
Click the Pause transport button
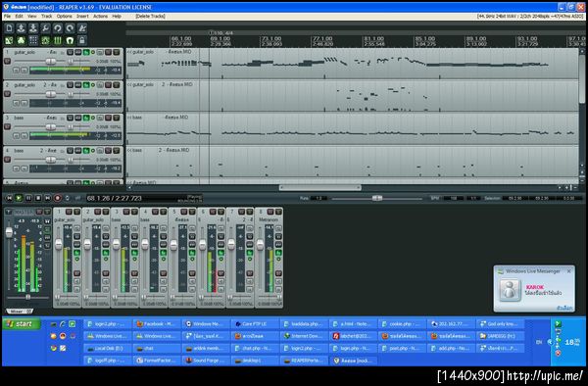[x=28, y=198]
